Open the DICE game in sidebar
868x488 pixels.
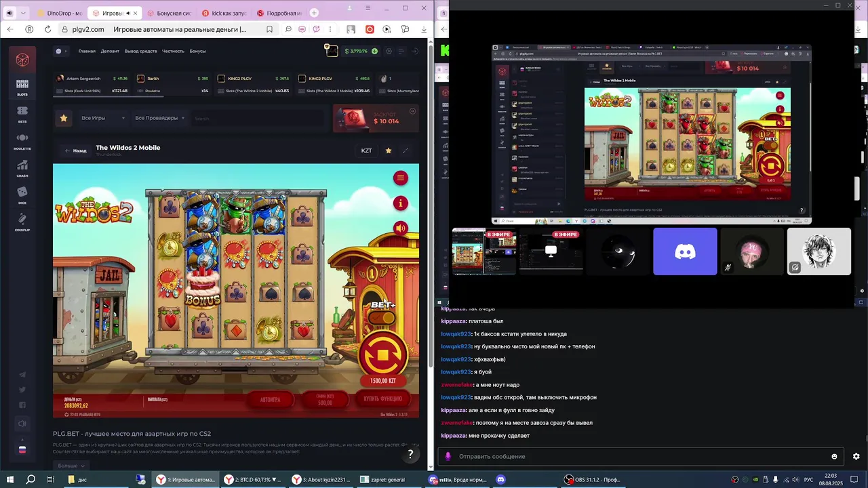[22, 196]
